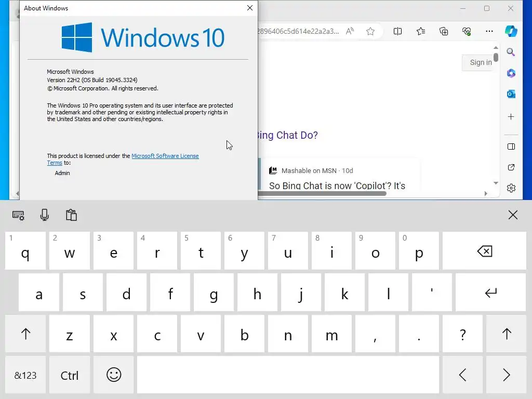The height and width of the screenshot is (399, 532).
Task: Open Copilot icon in Edge toolbar
Action: click(x=511, y=31)
